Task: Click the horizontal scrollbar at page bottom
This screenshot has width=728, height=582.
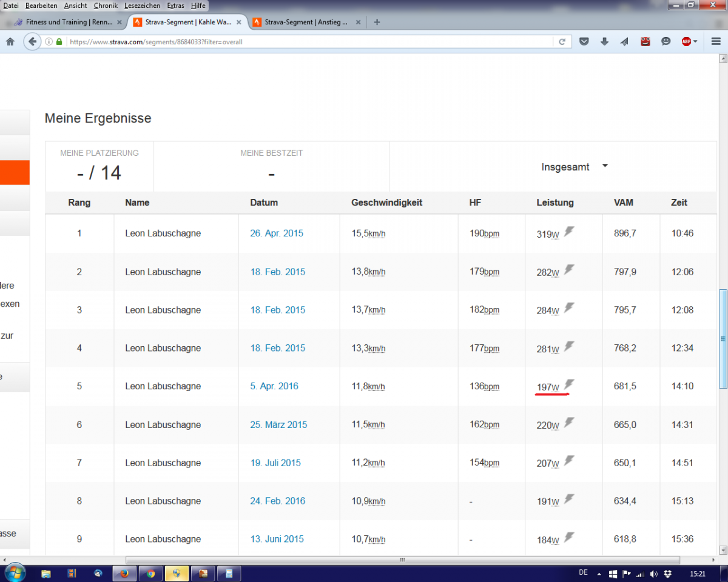Action: (399, 560)
